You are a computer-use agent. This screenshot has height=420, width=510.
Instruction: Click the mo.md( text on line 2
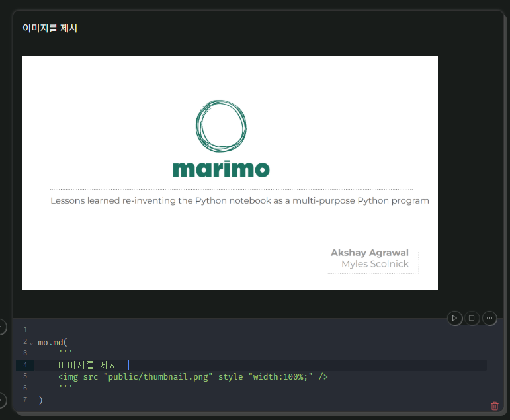[52, 342]
